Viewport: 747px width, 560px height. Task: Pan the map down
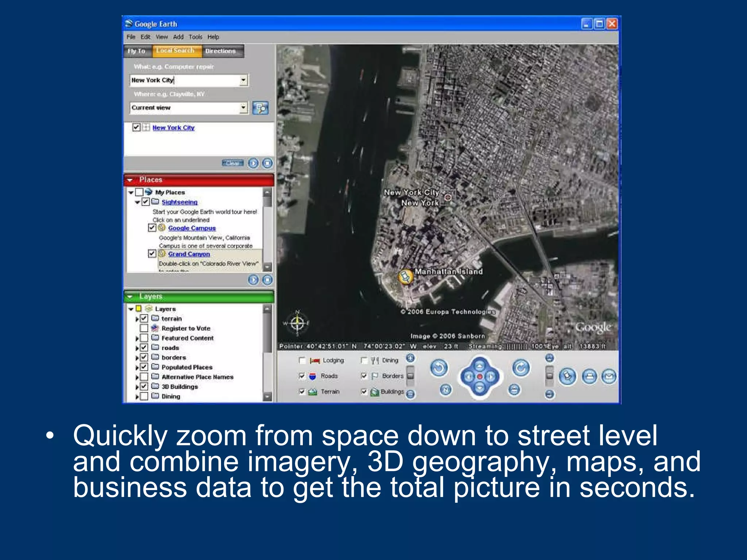click(480, 388)
